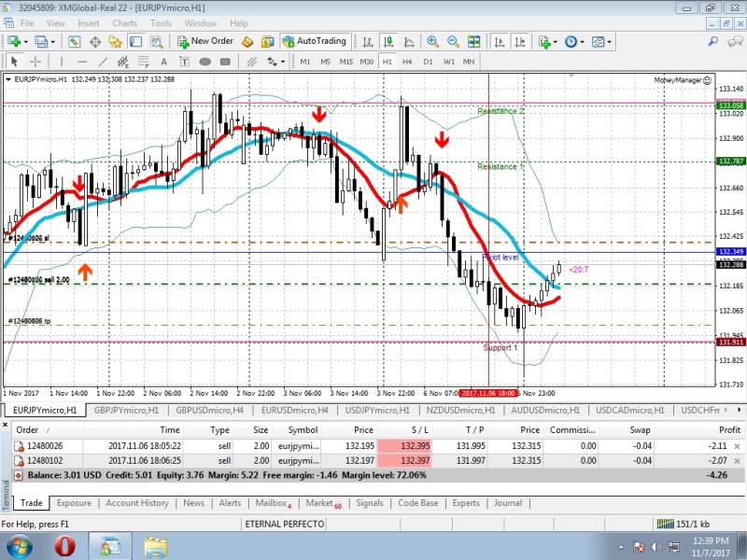Open the Charts menu
The image size is (747, 560).
point(124,22)
